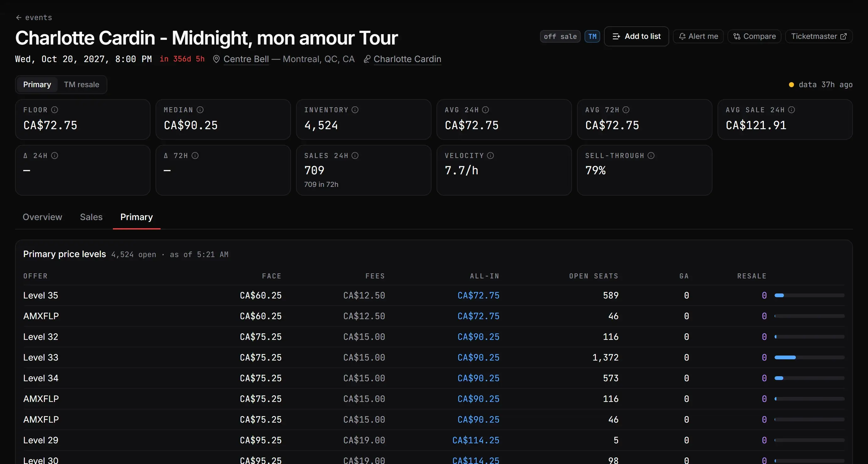Open the Centre Bell venue link

(x=246, y=59)
